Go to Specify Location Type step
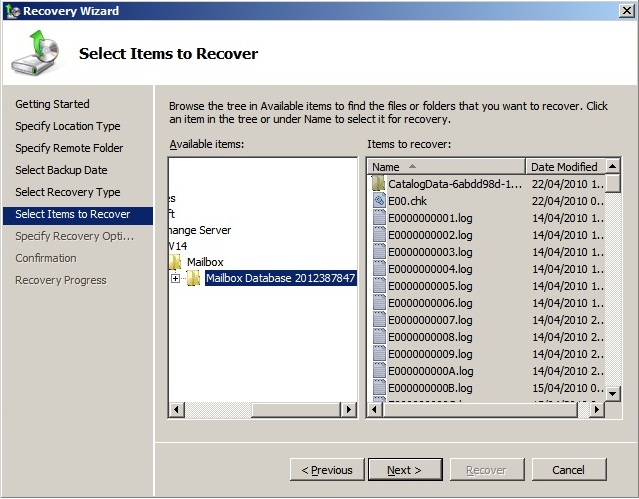Image resolution: width=639 pixels, height=499 pixels. tap(68, 126)
